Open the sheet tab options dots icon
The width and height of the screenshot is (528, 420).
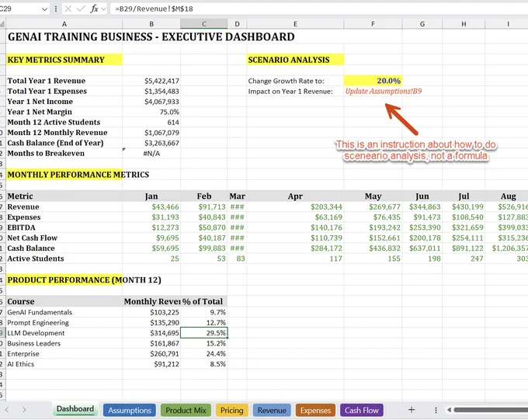436,410
